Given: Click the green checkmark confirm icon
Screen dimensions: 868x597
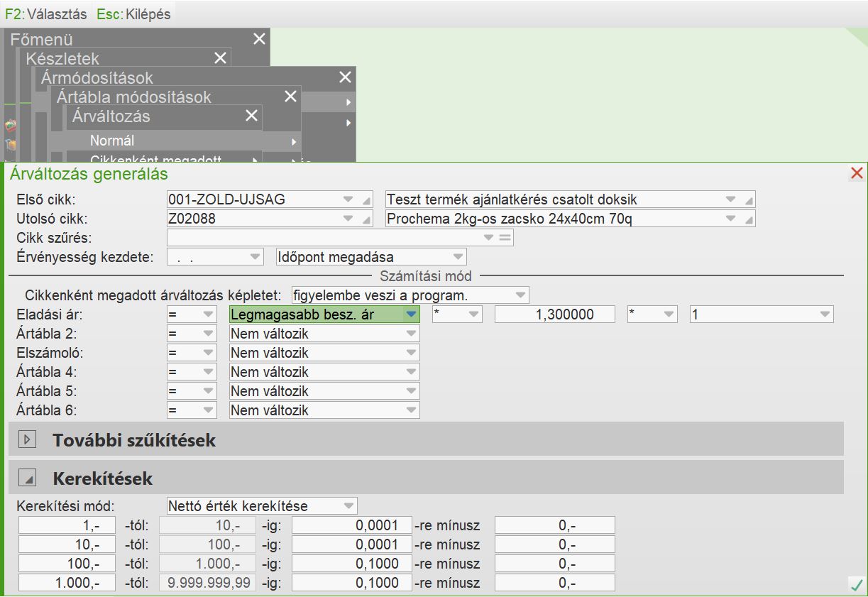Looking at the screenshot, I should click(855, 584).
